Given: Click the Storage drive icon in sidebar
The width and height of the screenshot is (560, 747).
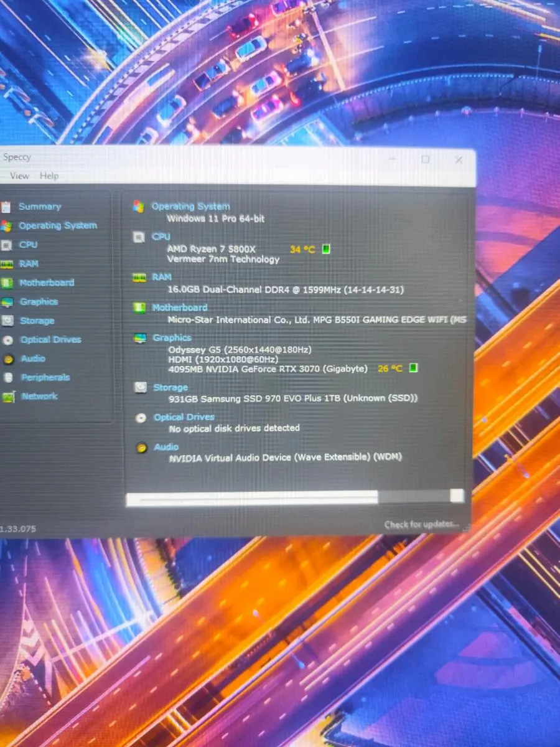Looking at the screenshot, I should [x=7, y=321].
